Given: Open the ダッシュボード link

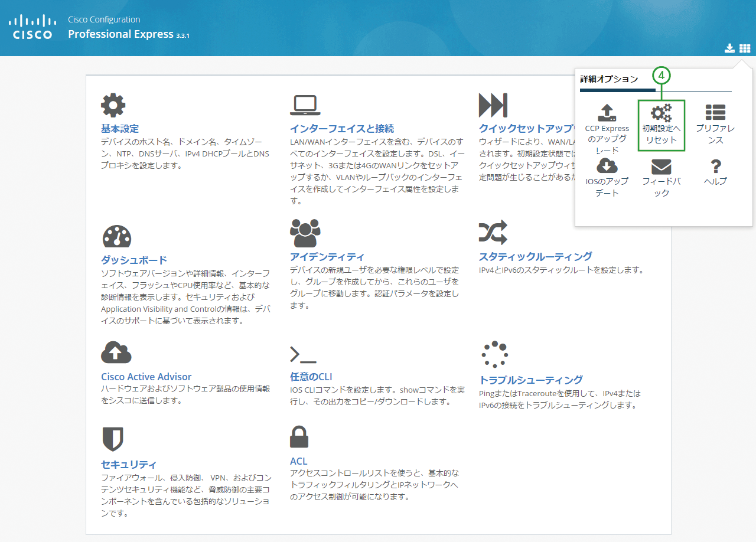Looking at the screenshot, I should [x=134, y=260].
